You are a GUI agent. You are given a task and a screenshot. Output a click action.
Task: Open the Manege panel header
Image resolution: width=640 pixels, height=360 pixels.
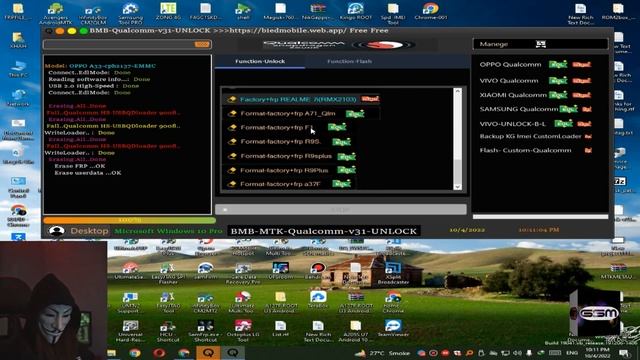coord(540,44)
